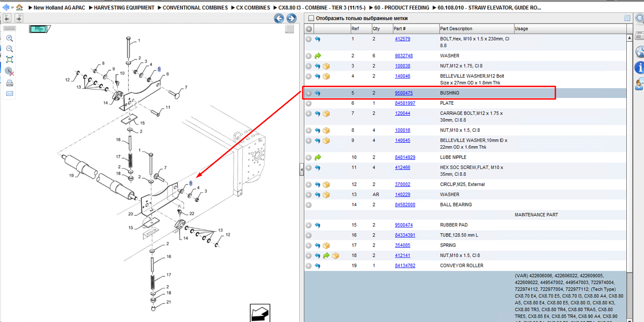Go to the home page icon

click(x=19, y=7)
